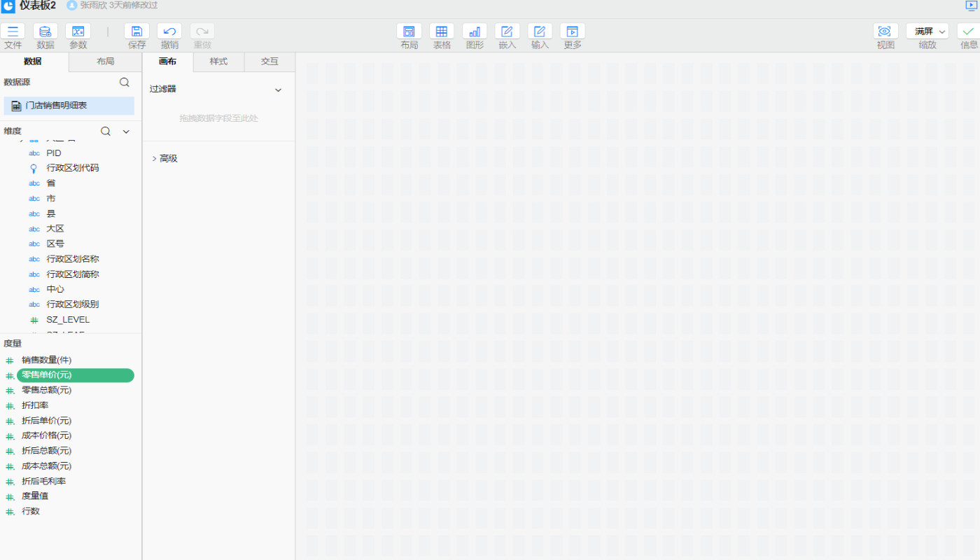980x560 pixels.
Task: Open the Parameters (参数) toolbar icon
Action: (78, 31)
